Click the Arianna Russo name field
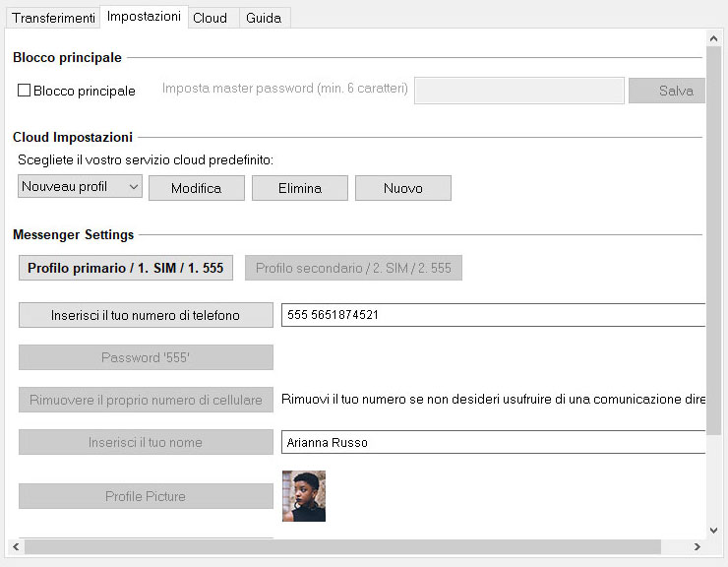This screenshot has width=728, height=567. tap(493, 442)
